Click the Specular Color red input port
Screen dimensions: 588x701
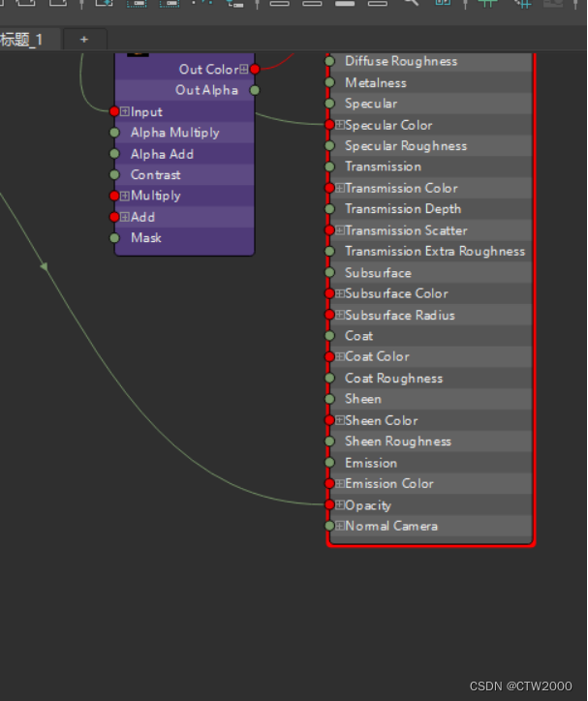[x=330, y=125]
